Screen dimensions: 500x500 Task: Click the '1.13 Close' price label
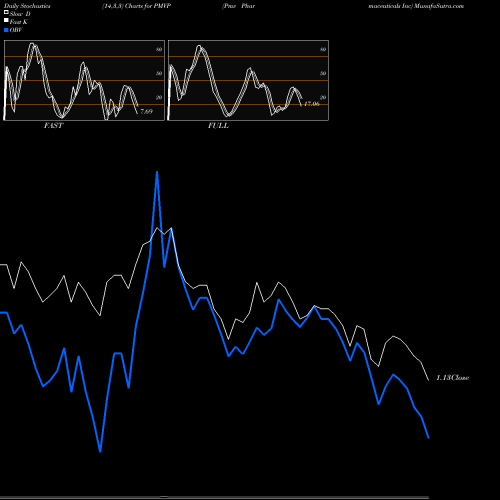pyautogui.click(x=453, y=378)
